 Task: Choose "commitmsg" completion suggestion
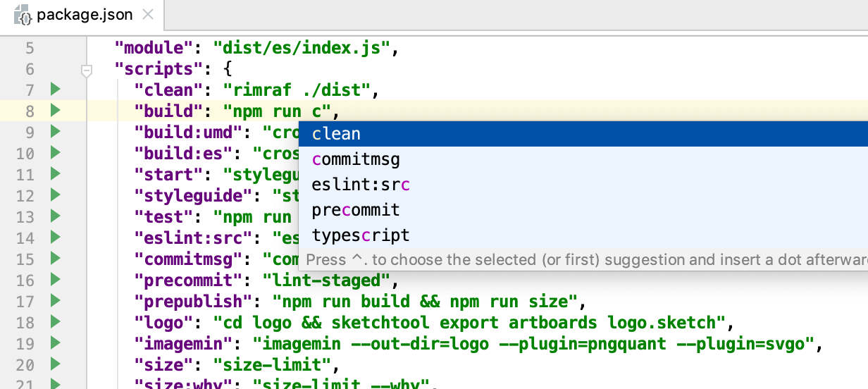click(356, 159)
